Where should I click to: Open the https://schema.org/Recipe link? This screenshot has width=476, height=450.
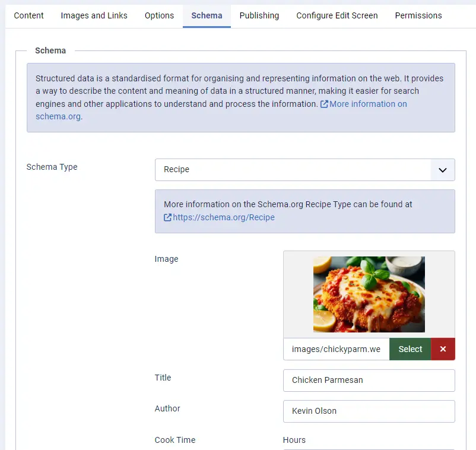click(224, 217)
